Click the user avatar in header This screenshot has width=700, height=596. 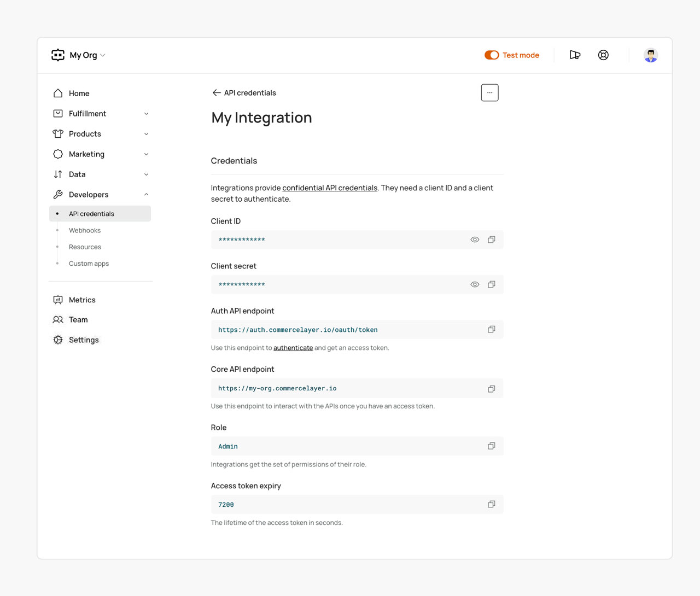650,55
